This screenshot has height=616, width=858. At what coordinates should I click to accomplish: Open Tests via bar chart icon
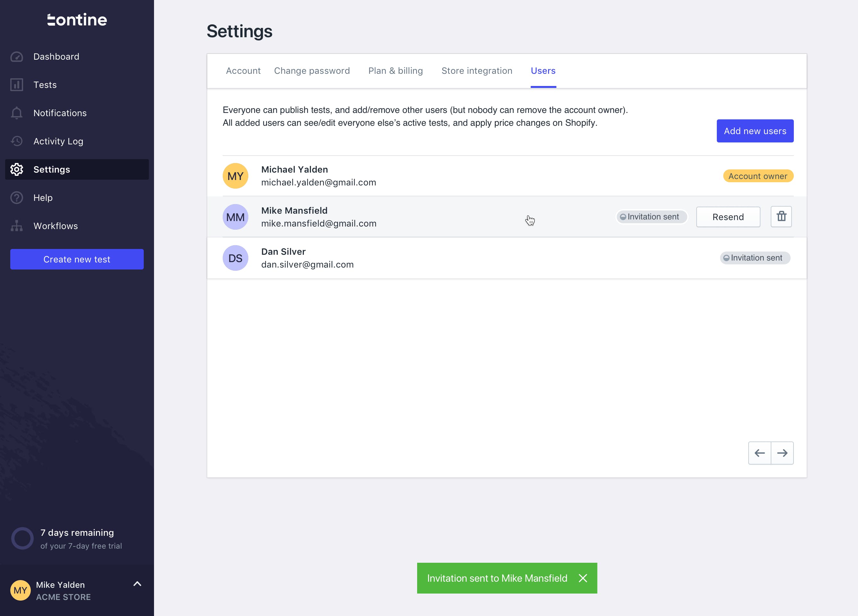[17, 85]
